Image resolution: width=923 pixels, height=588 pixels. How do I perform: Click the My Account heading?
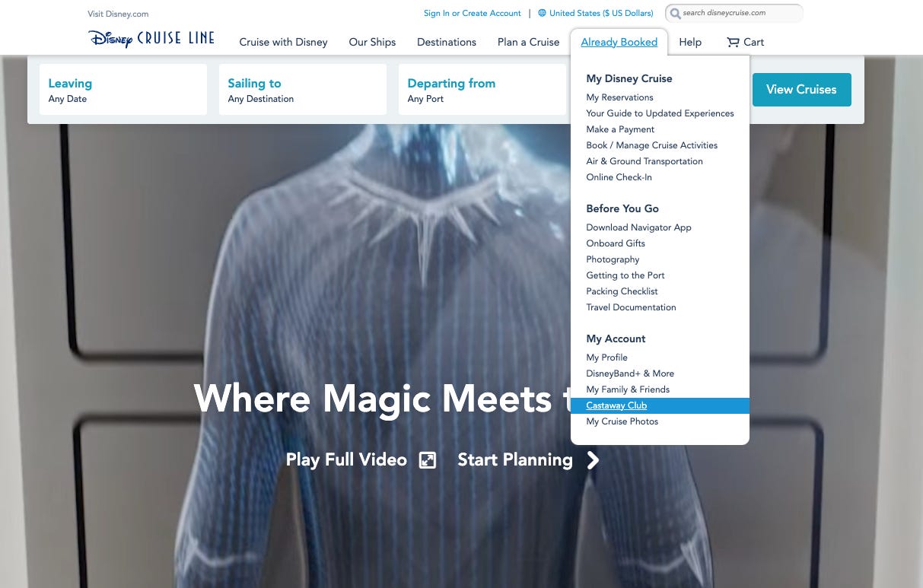[x=616, y=338]
